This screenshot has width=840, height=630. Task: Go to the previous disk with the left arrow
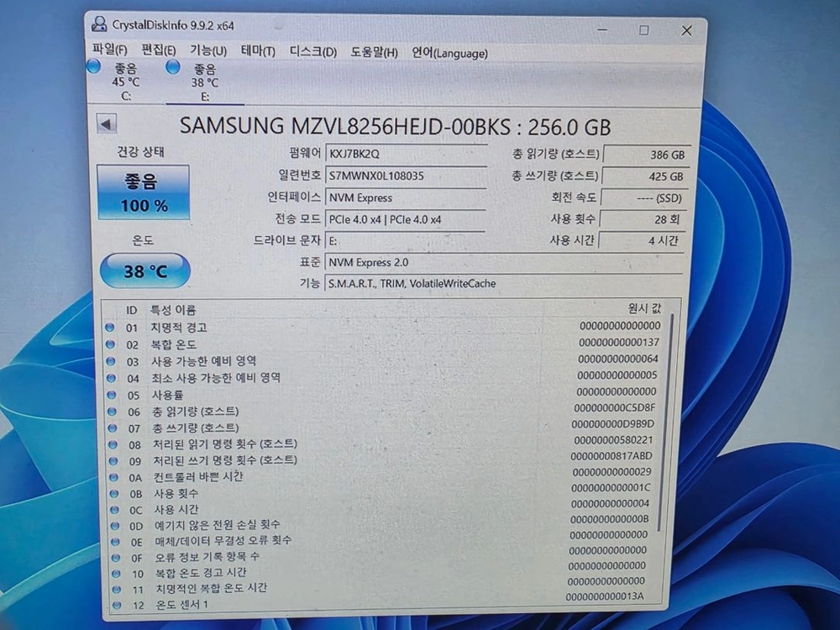click(106, 124)
